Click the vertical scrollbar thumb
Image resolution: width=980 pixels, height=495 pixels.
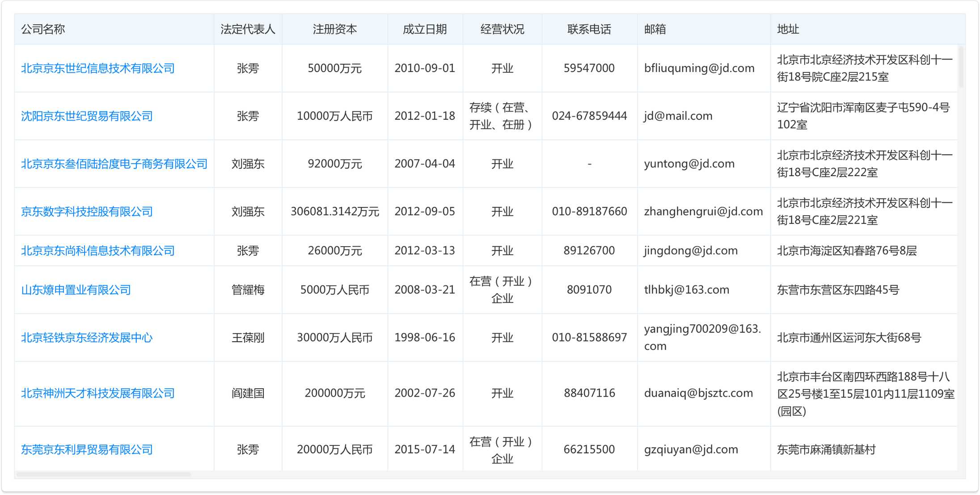(x=961, y=67)
